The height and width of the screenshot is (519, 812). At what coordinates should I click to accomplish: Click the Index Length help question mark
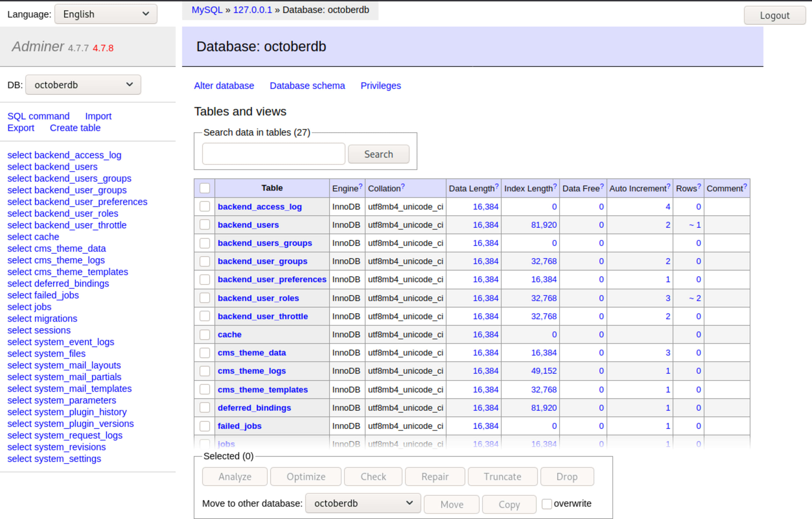click(x=555, y=186)
